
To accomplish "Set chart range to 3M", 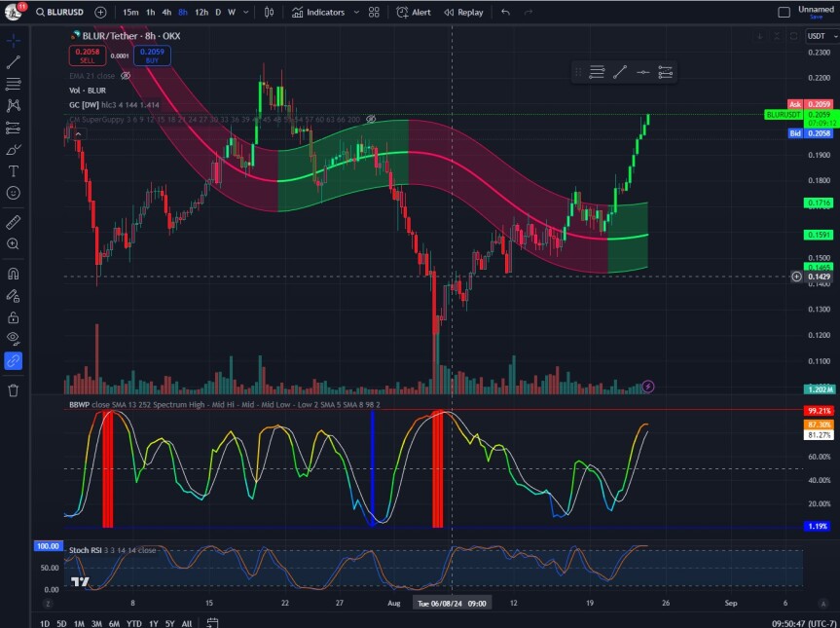I will (96, 623).
